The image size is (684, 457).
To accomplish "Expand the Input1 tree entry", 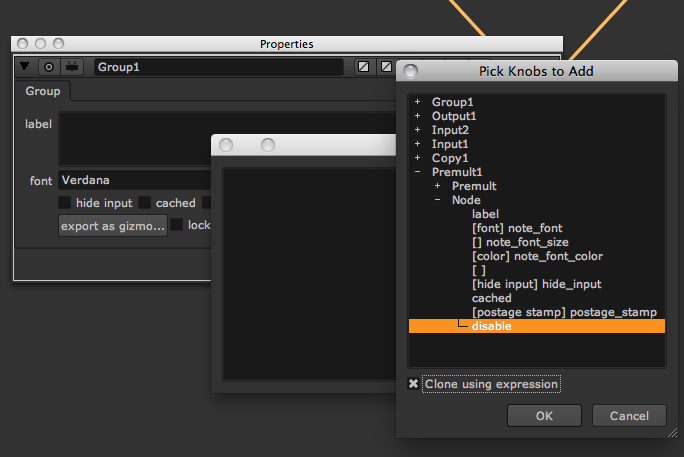I will pos(417,143).
